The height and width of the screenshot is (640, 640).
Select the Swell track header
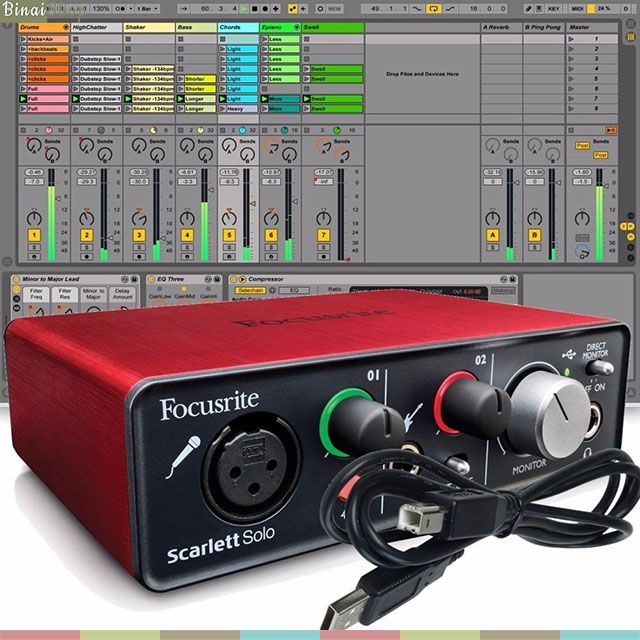coord(333,27)
